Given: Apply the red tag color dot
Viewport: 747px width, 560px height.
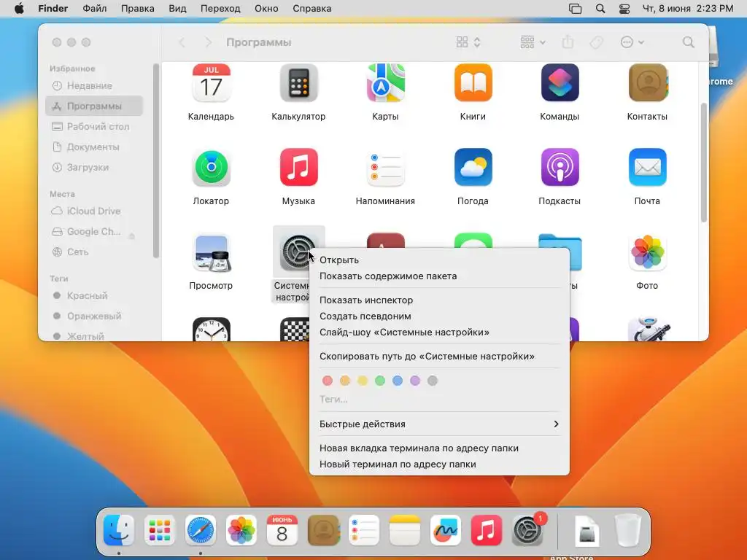Looking at the screenshot, I should 328,381.
